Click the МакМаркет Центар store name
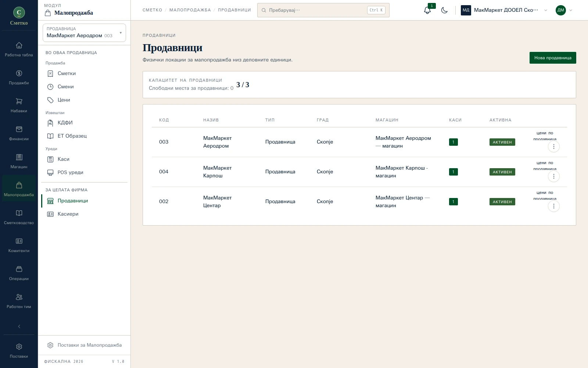Image resolution: width=588 pixels, height=368 pixels. (x=218, y=202)
